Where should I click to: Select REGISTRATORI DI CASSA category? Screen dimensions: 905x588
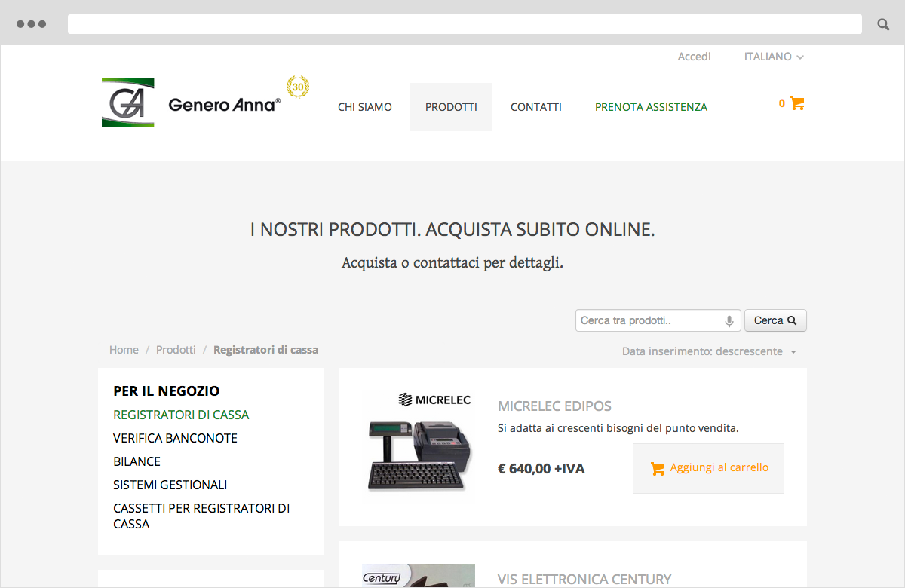coord(181,415)
